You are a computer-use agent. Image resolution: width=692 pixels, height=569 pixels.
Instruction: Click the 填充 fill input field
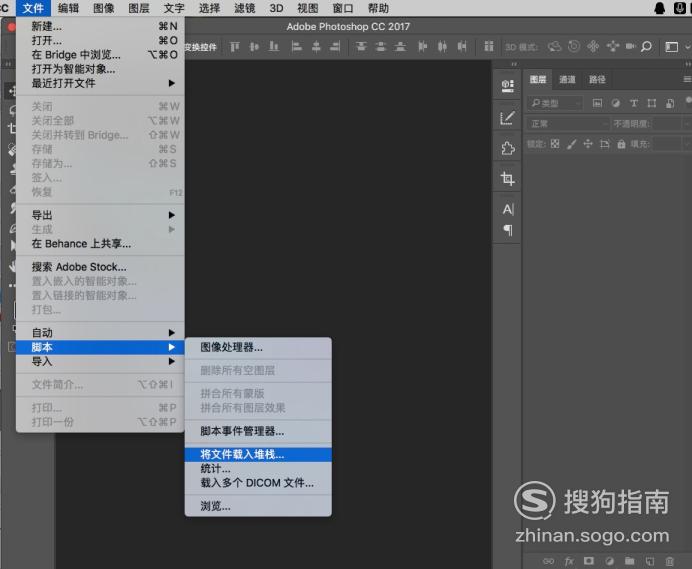pos(669,144)
